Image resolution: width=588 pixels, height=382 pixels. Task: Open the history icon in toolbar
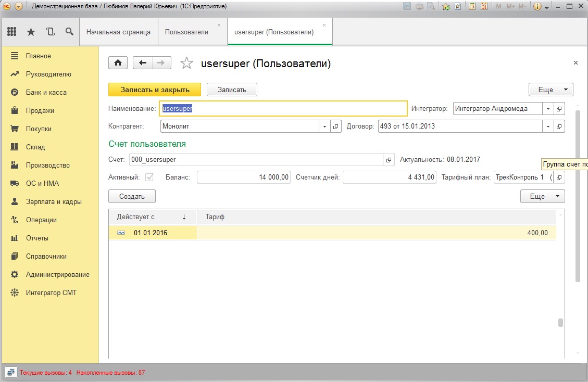pyautogui.click(x=50, y=32)
